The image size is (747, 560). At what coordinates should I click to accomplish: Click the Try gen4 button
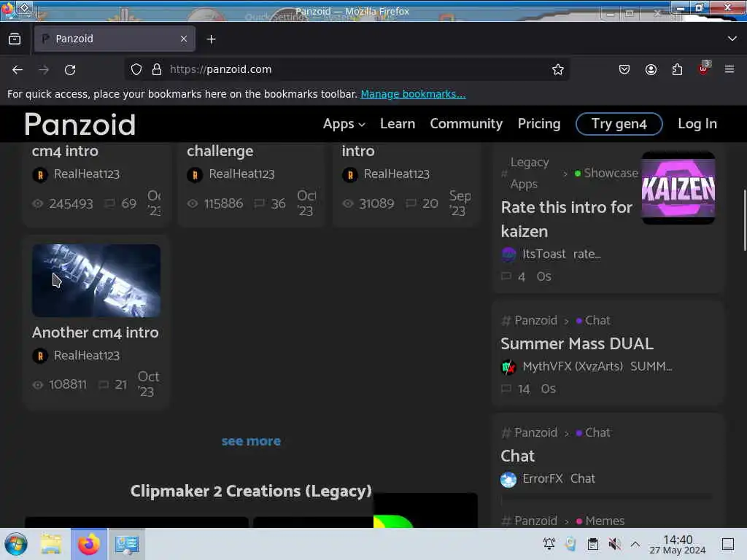coord(619,124)
